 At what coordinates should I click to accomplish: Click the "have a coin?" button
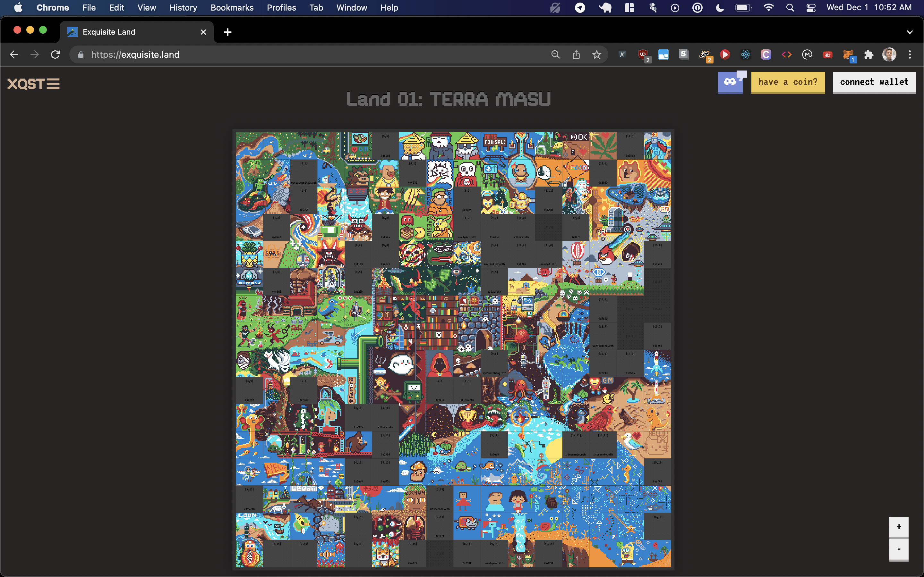[788, 82]
